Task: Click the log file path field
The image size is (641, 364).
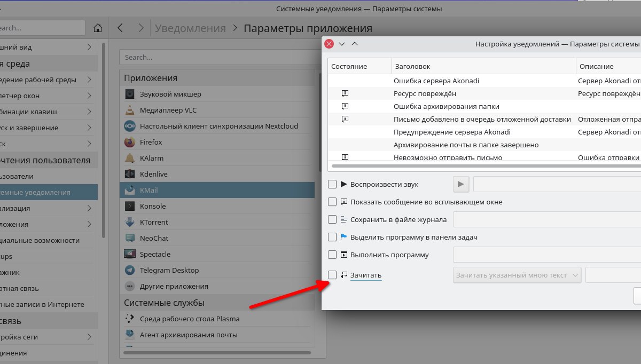Action: point(547,219)
